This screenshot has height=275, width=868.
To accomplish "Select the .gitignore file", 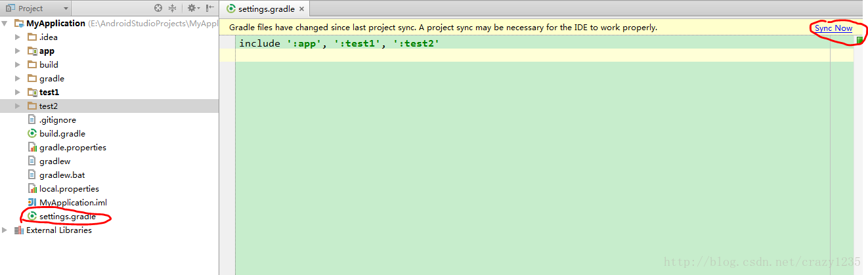I will [x=58, y=119].
